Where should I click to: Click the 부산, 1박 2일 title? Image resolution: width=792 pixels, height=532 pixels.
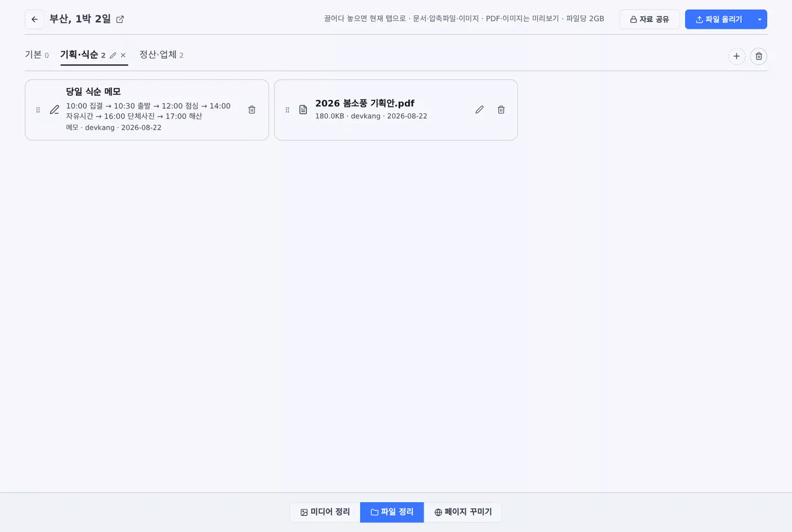[x=80, y=19]
